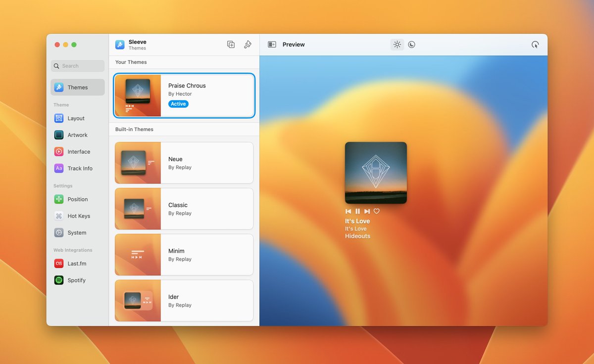Image resolution: width=594 pixels, height=364 pixels.
Task: Click the Last.fm logo icon
Action: [59, 264]
